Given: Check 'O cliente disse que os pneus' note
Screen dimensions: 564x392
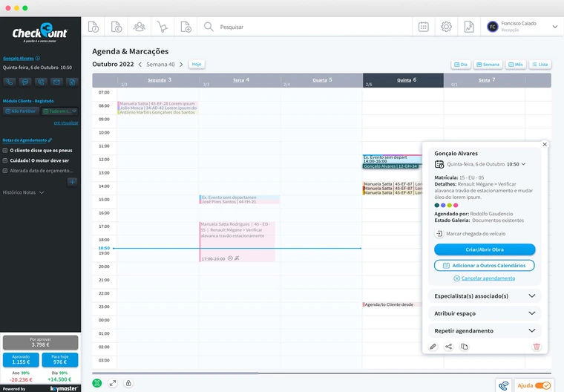Looking at the screenshot, I should click(x=6, y=150).
